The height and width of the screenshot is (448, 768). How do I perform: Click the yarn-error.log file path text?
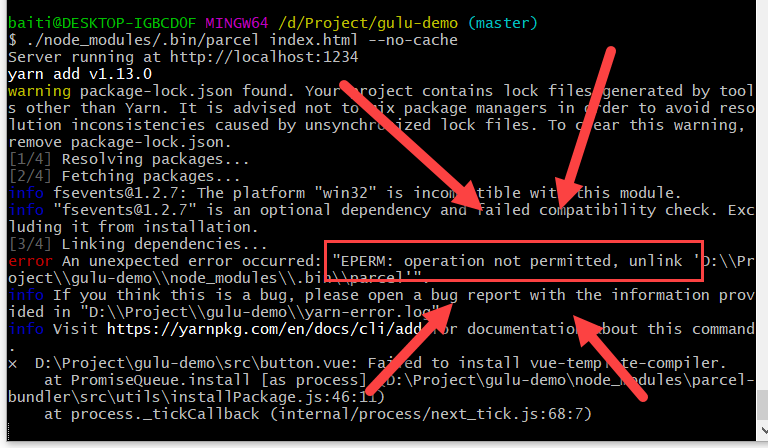click(260, 312)
